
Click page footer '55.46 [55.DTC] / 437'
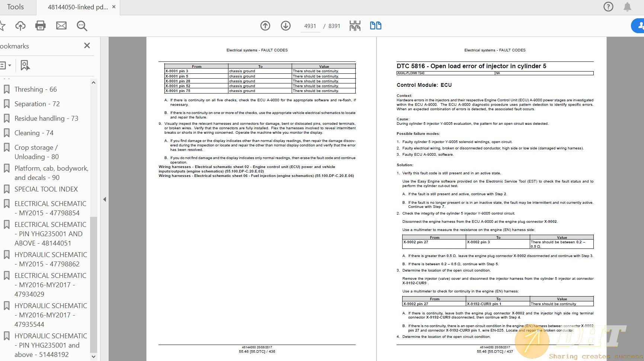pos(495,352)
